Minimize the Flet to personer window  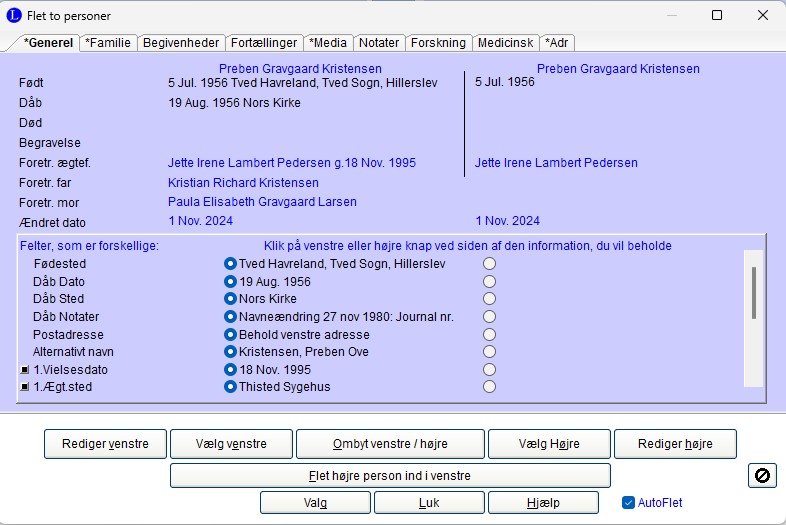pos(670,15)
